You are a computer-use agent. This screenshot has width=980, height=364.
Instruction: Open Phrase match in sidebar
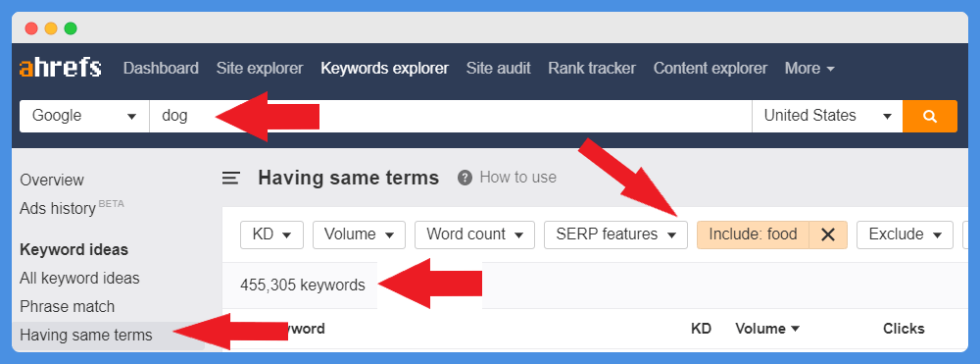pos(67,306)
